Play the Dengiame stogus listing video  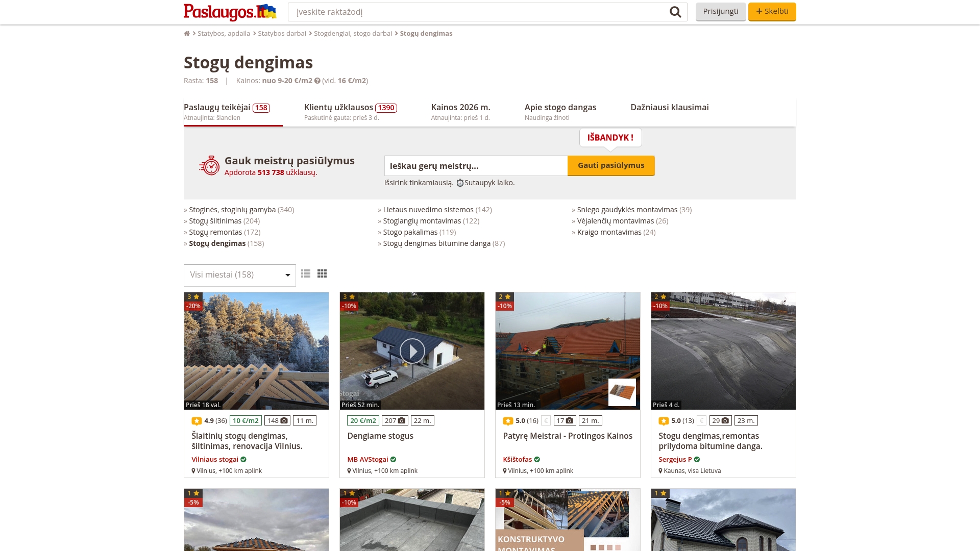click(x=411, y=351)
